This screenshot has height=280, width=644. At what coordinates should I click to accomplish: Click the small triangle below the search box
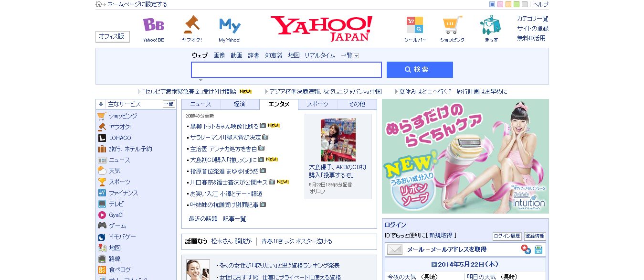pos(201,80)
